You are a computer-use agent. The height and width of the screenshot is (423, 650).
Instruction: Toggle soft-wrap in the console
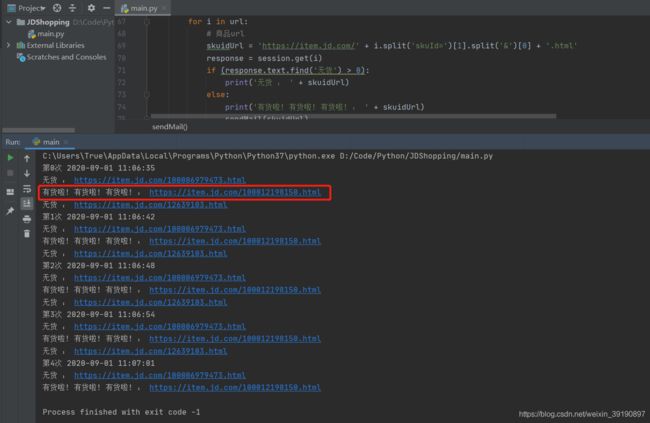(27, 189)
